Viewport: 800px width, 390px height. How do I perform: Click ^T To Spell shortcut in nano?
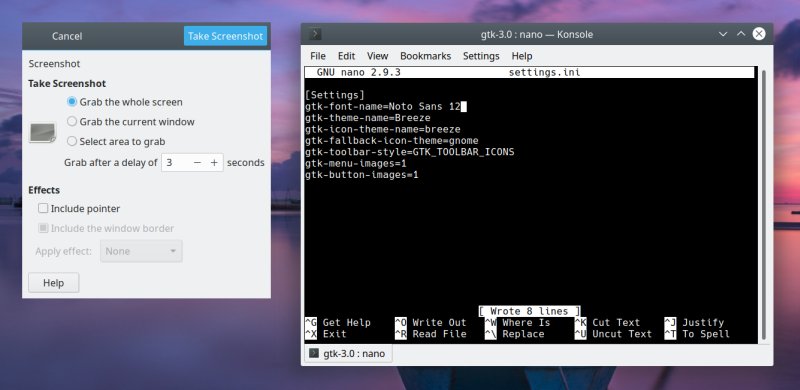click(697, 334)
